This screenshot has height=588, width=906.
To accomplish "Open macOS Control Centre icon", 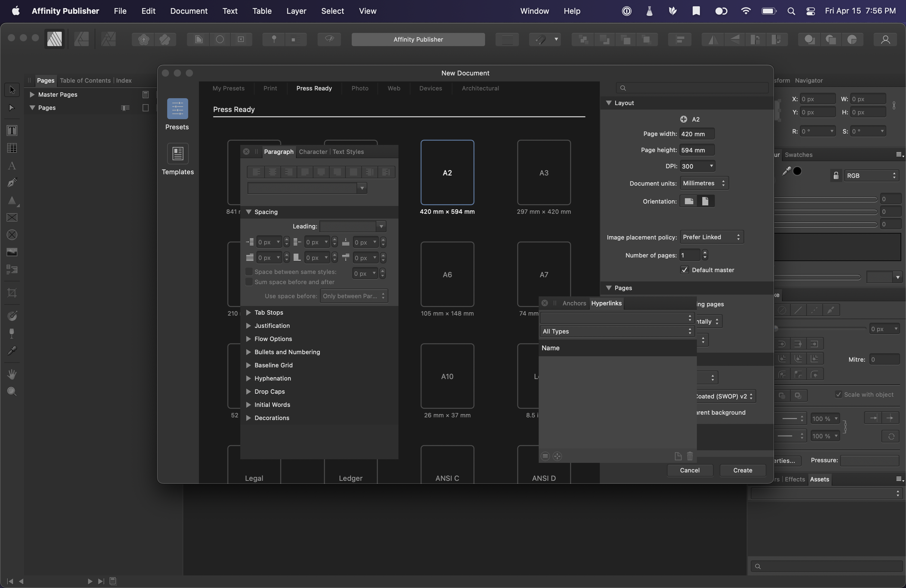I will (x=810, y=11).
